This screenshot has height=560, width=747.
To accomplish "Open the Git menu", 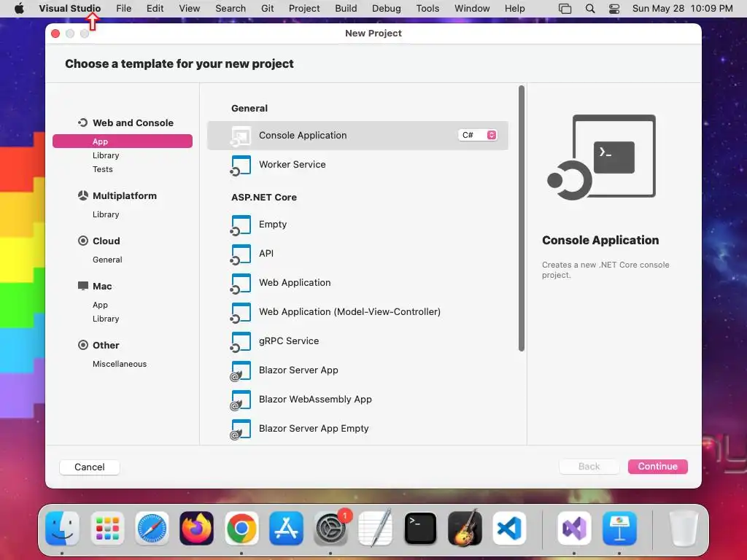I will pos(267,8).
